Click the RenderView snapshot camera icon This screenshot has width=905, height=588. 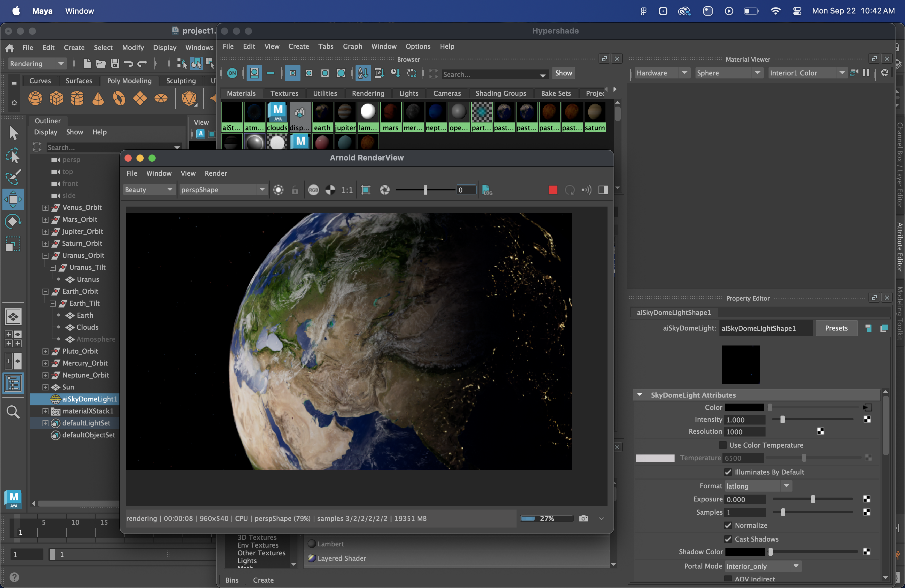tap(583, 519)
